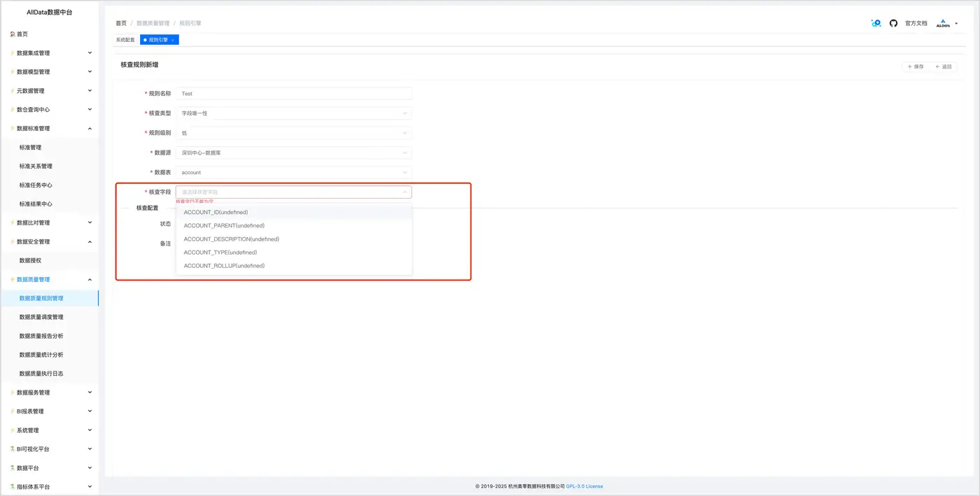The height and width of the screenshot is (496, 980).
Task: Click the home icon beside 首页
Action: click(x=13, y=34)
